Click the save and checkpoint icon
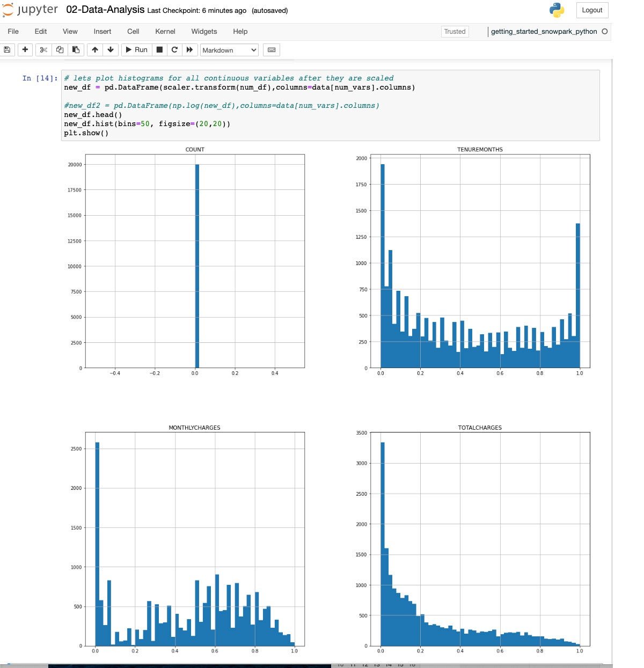Viewport: 644px width, 668px height. (7, 50)
